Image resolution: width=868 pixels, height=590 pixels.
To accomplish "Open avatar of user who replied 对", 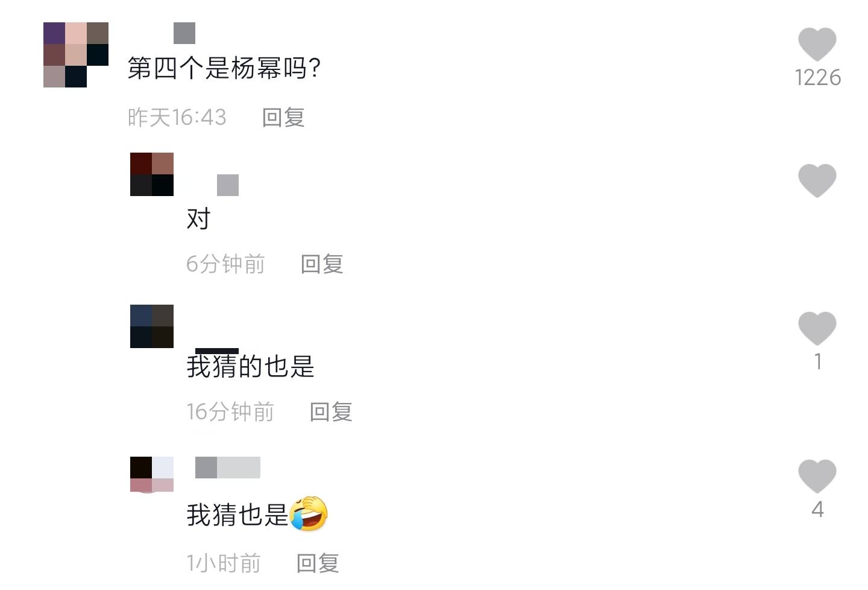I will (x=152, y=174).
